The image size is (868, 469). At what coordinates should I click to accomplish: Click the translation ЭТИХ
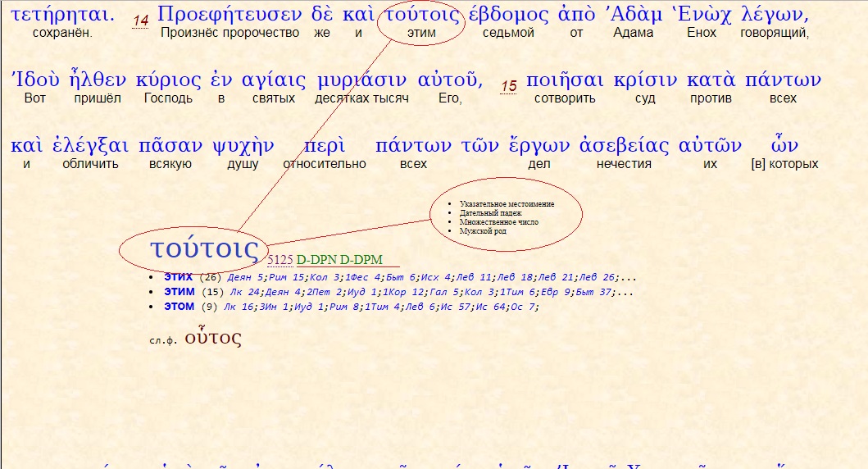pos(179,277)
